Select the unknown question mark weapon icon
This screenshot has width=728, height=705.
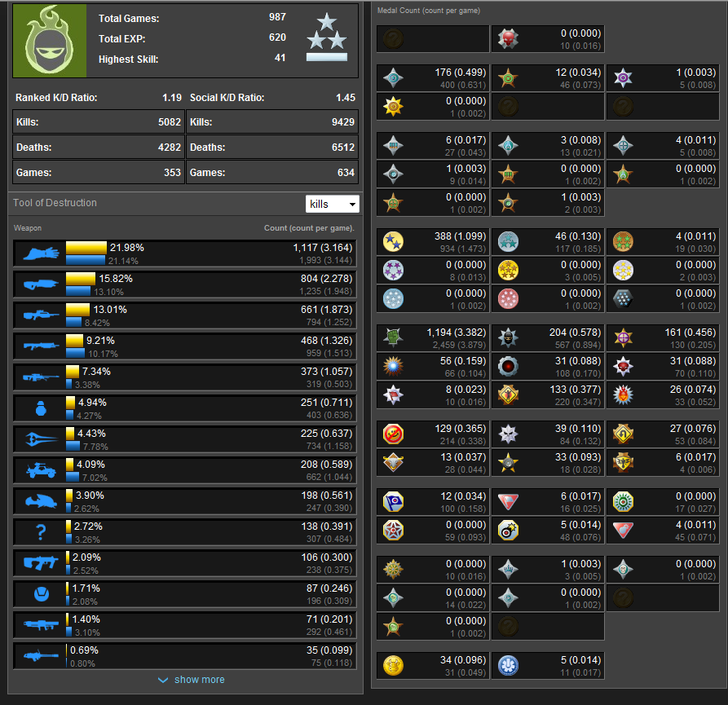pos(41,532)
